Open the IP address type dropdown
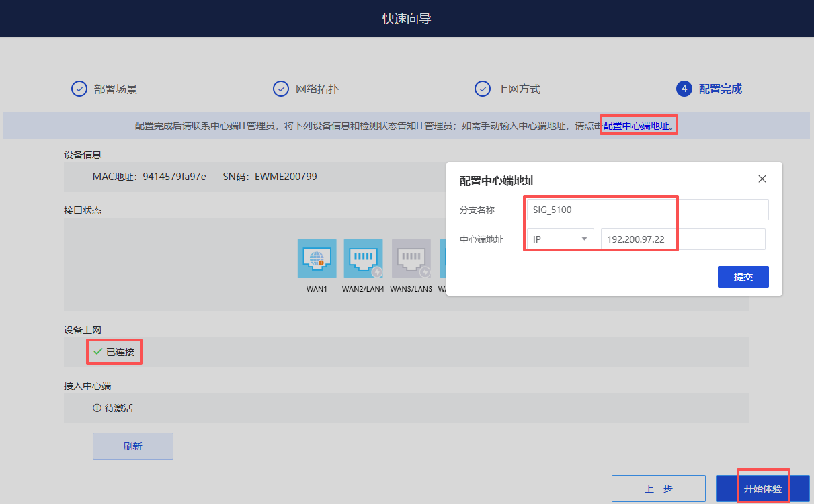 [x=559, y=239]
